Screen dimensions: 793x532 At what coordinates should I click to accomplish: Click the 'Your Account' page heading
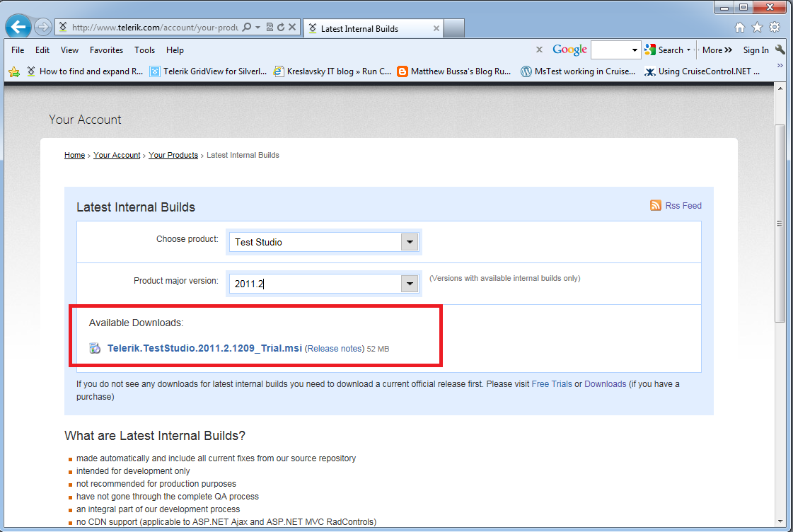point(85,120)
